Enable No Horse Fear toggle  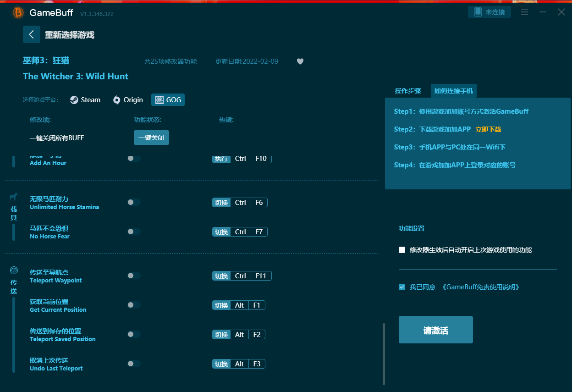(134, 232)
